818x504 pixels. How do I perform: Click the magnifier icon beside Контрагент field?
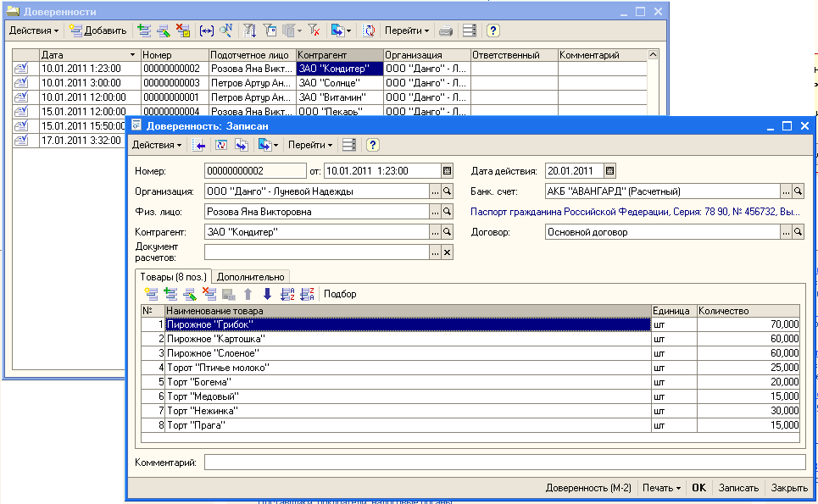coord(448,231)
